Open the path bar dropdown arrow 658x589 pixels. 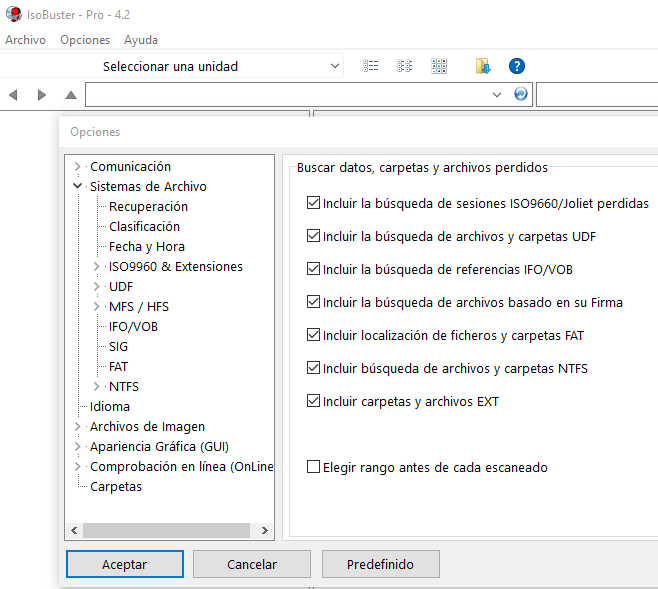pos(497,95)
